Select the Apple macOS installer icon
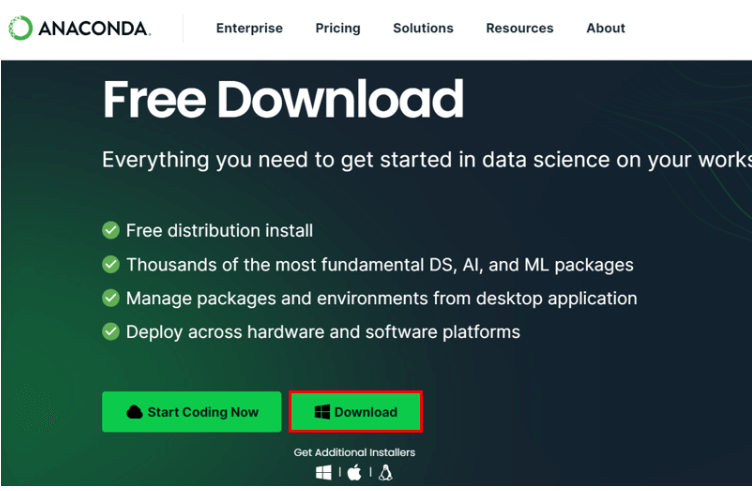Screen dimensions: 752x491 tap(354, 473)
